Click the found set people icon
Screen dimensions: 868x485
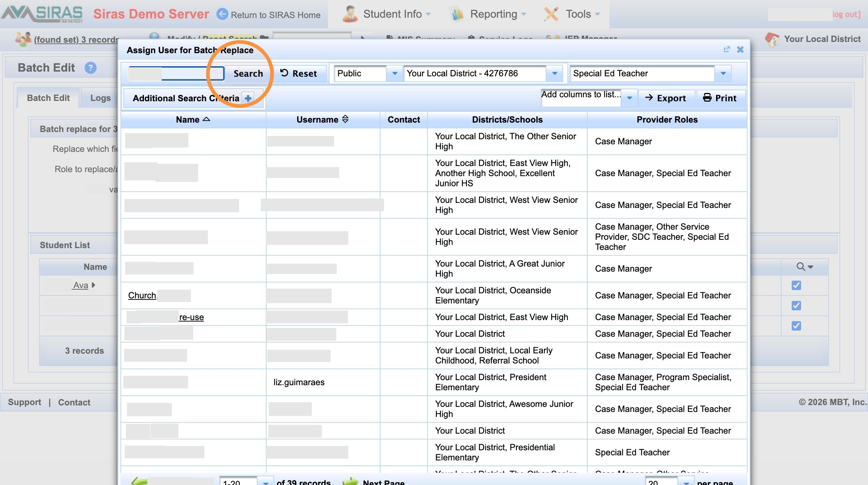pos(23,39)
